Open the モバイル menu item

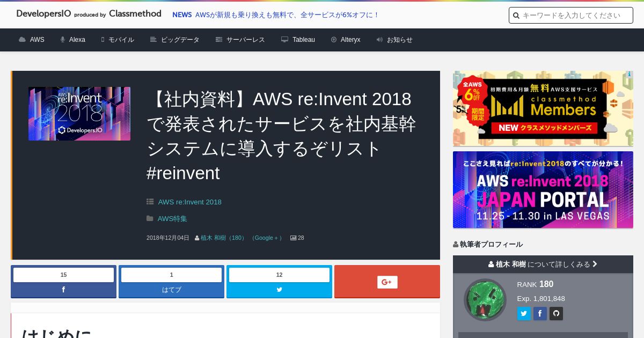[117, 40]
